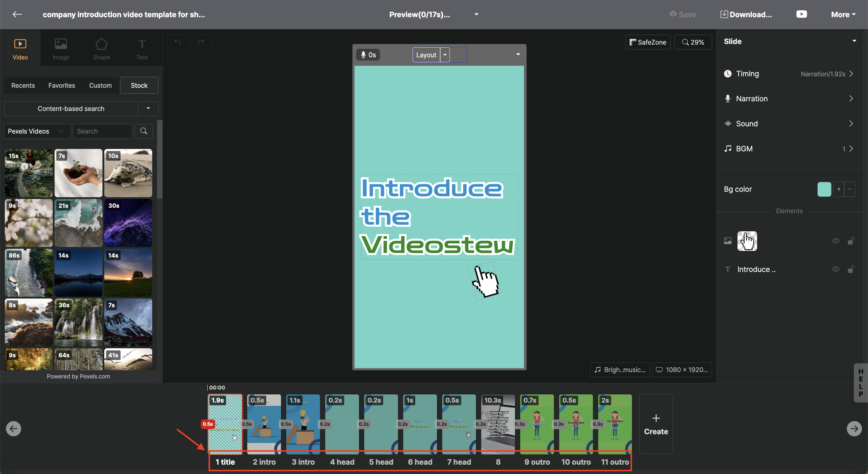
Task: Open Content-based search dropdown arrow
Action: 148,109
